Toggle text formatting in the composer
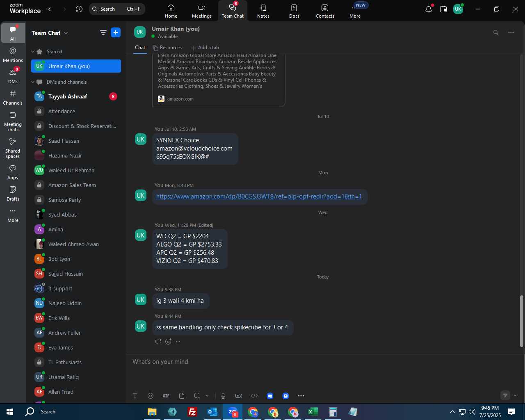The image size is (525, 420). tap(135, 396)
